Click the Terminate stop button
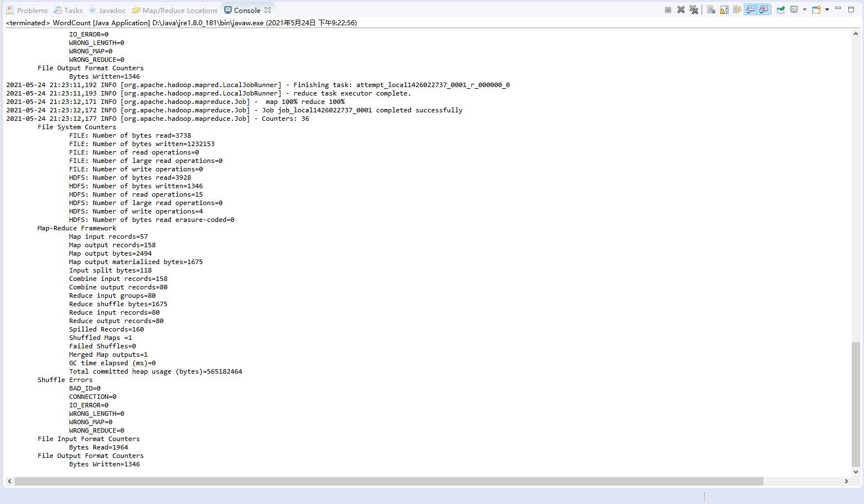864x504 pixels. pos(668,10)
